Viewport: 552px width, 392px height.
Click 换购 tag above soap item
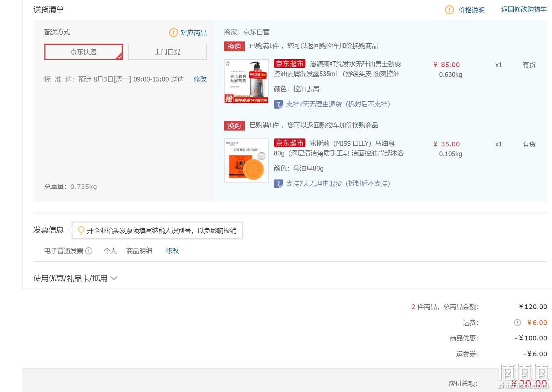coord(234,125)
